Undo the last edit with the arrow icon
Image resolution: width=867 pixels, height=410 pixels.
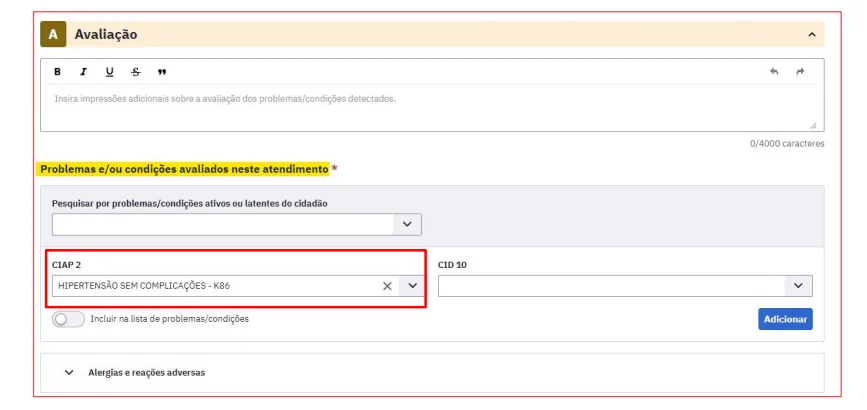coord(774,72)
